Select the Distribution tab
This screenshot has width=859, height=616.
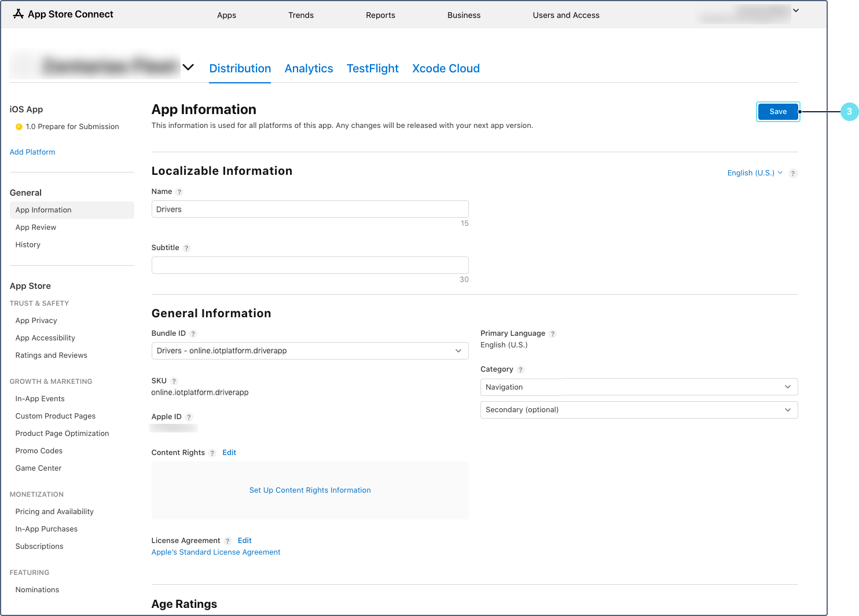click(240, 68)
